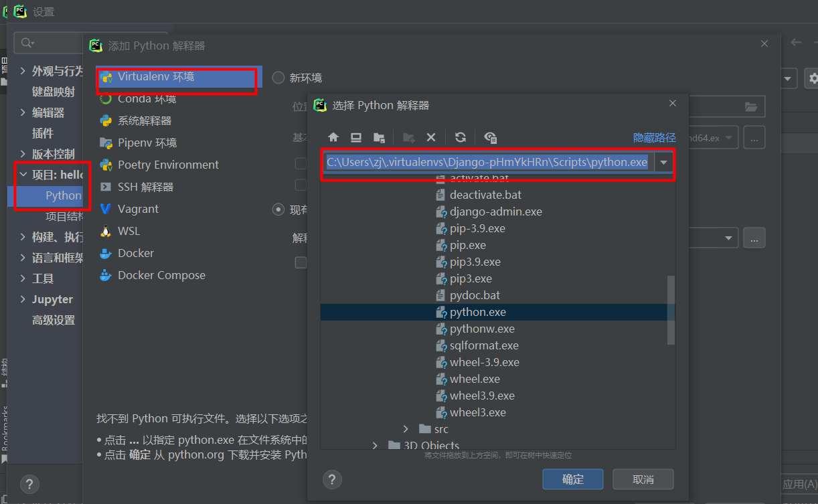This screenshot has height=504, width=818.
Task: Select pythonw.exe in the file list
Action: pyautogui.click(x=482, y=329)
